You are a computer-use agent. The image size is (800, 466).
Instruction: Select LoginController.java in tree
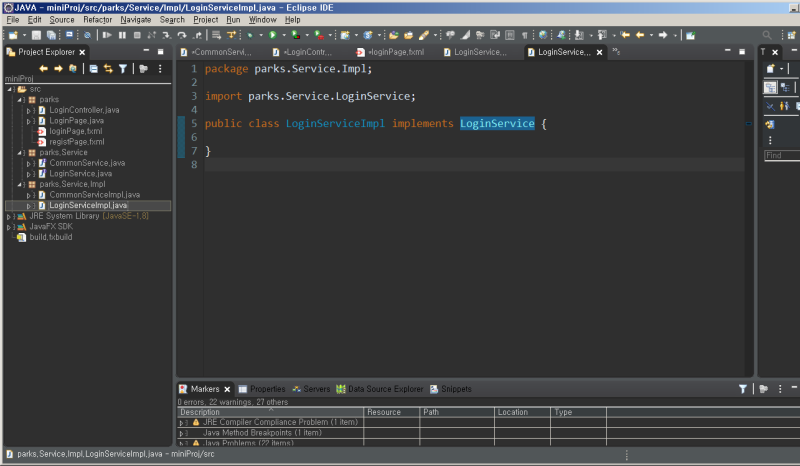(84, 110)
